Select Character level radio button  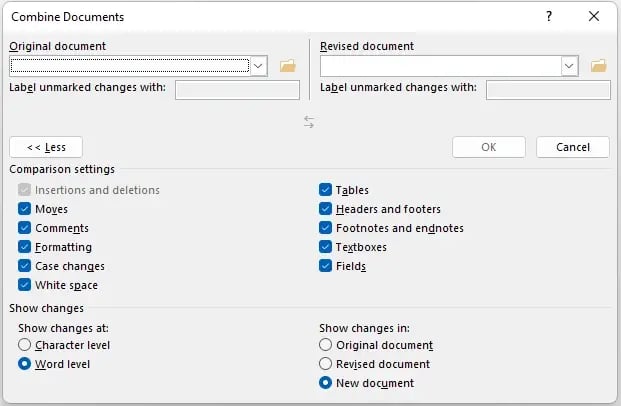(24, 345)
